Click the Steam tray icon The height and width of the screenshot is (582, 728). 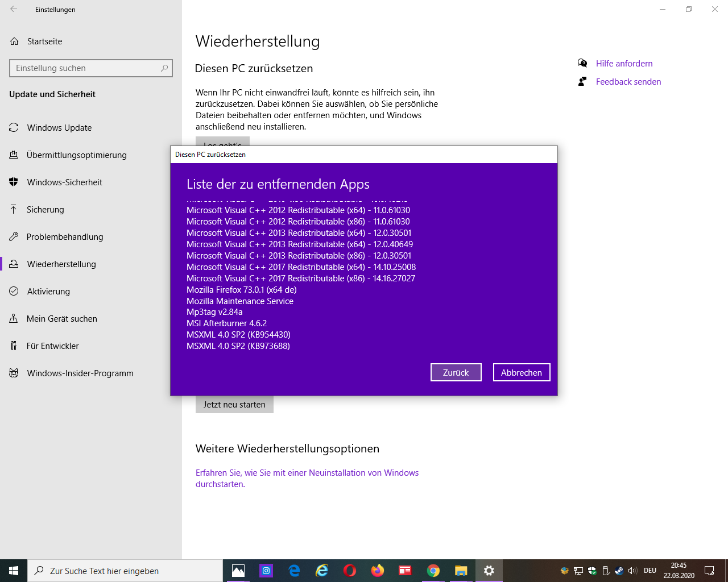click(x=619, y=571)
